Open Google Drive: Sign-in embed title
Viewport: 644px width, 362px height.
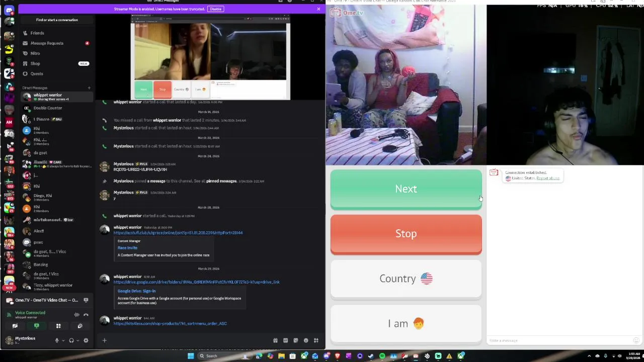tap(136, 291)
